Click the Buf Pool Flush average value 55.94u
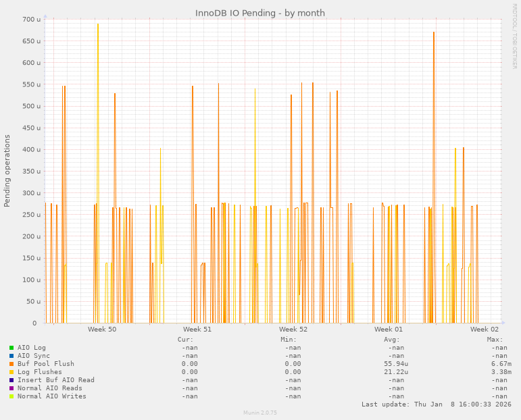 point(396,364)
